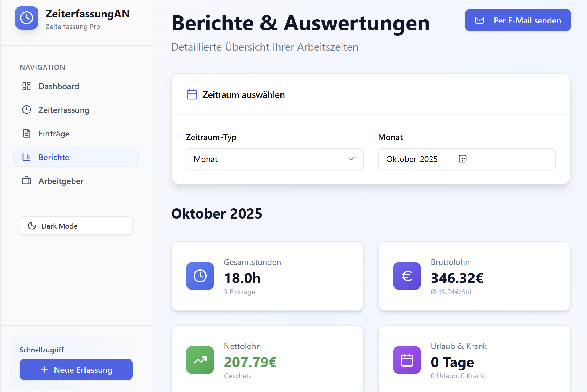This screenshot has width=587, height=392.
Task: Start a Neue Erfassung
Action: (76, 369)
